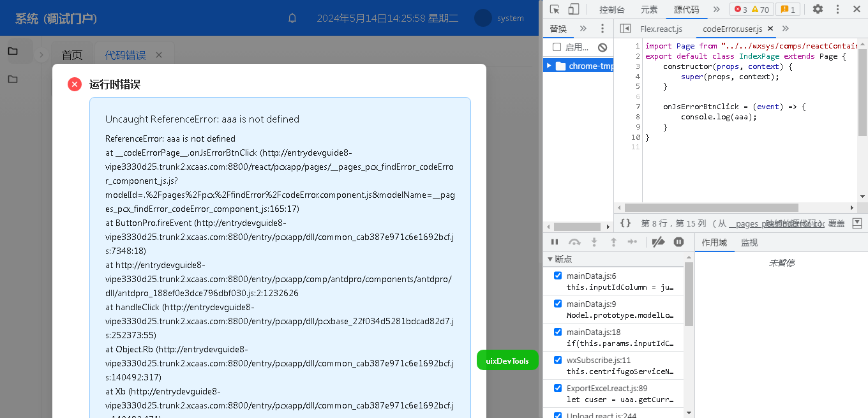Screen dimensions: 868x418
Task: Click the green uixDevTools button
Action: pyautogui.click(x=507, y=361)
